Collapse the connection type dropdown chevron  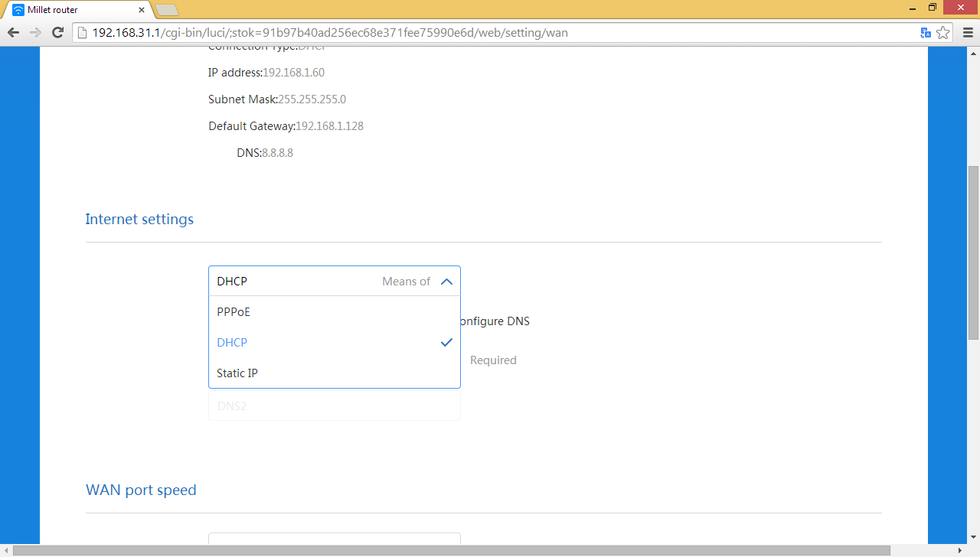click(x=446, y=282)
